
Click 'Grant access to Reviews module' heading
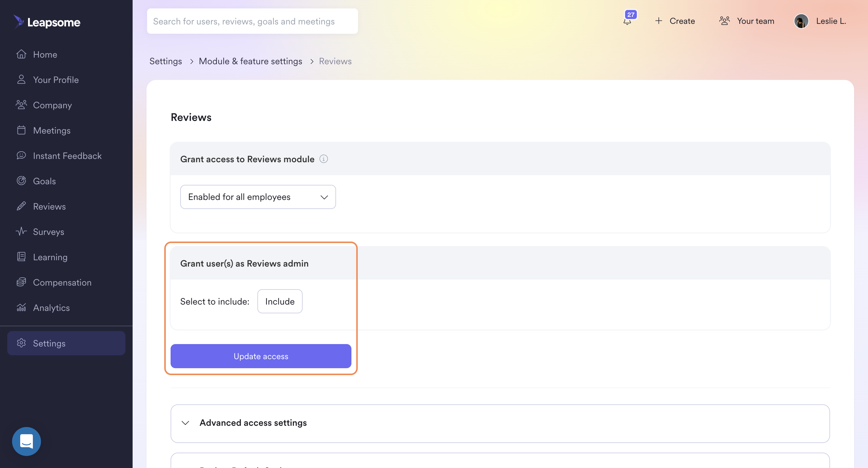(247, 159)
